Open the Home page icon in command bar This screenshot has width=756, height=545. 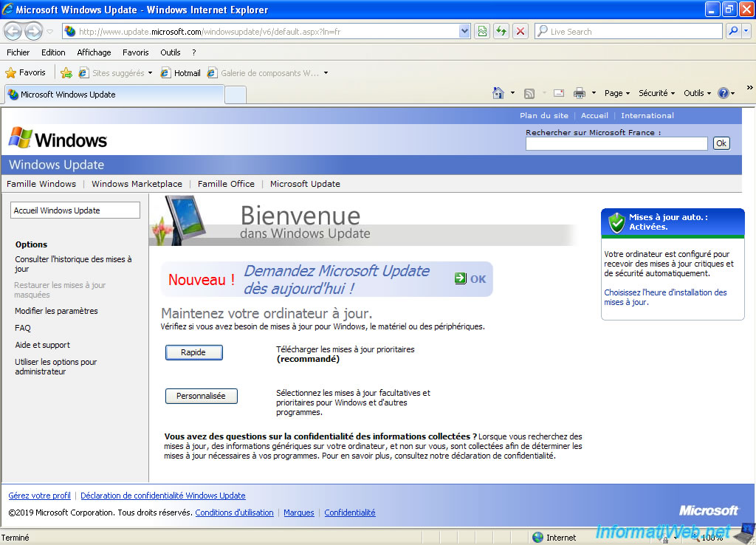point(498,93)
